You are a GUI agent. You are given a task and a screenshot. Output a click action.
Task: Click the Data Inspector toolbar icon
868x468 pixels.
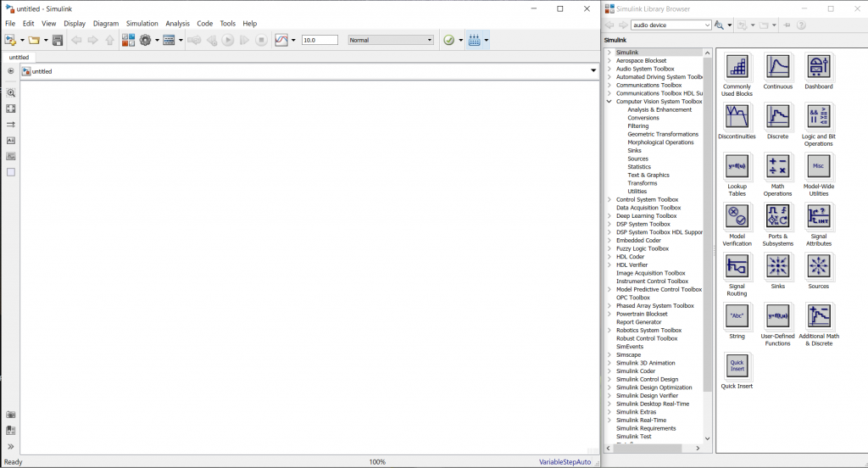(x=281, y=40)
